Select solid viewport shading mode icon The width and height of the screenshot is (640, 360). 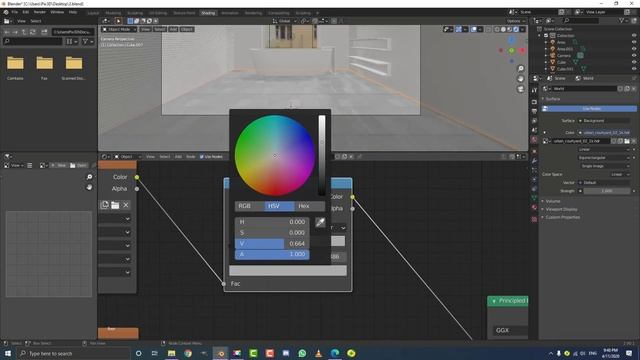503,29
